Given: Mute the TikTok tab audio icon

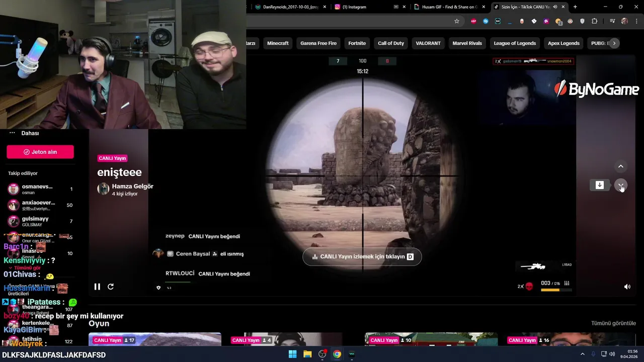Looking at the screenshot, I should [x=555, y=7].
